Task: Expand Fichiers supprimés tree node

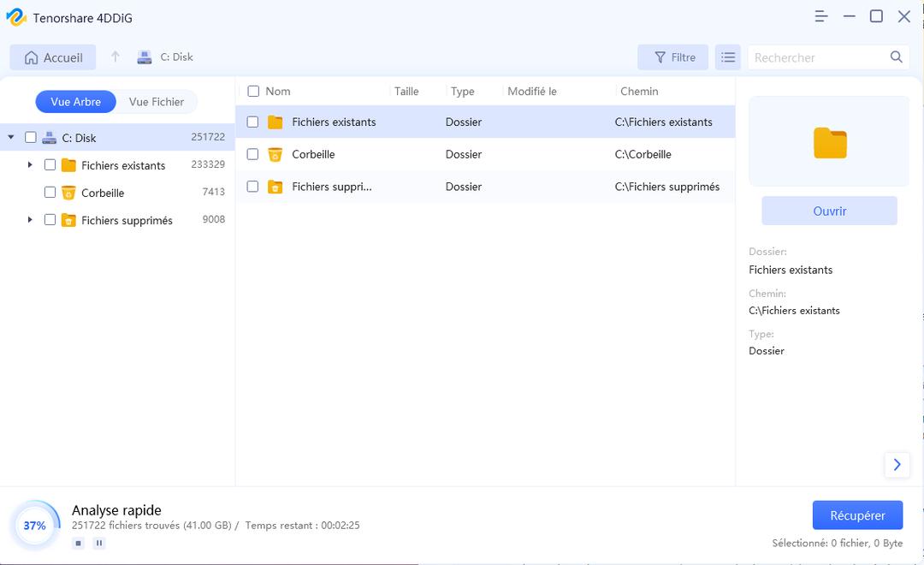Action: click(30, 219)
